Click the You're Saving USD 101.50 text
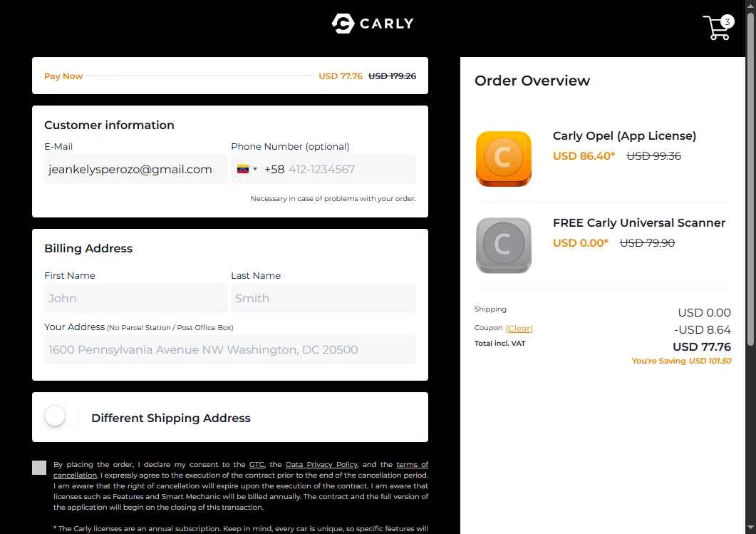Image resolution: width=756 pixels, height=534 pixels. pyautogui.click(x=681, y=361)
